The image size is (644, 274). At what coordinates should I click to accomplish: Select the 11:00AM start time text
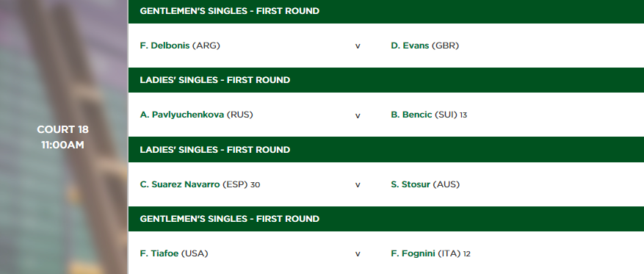63,145
